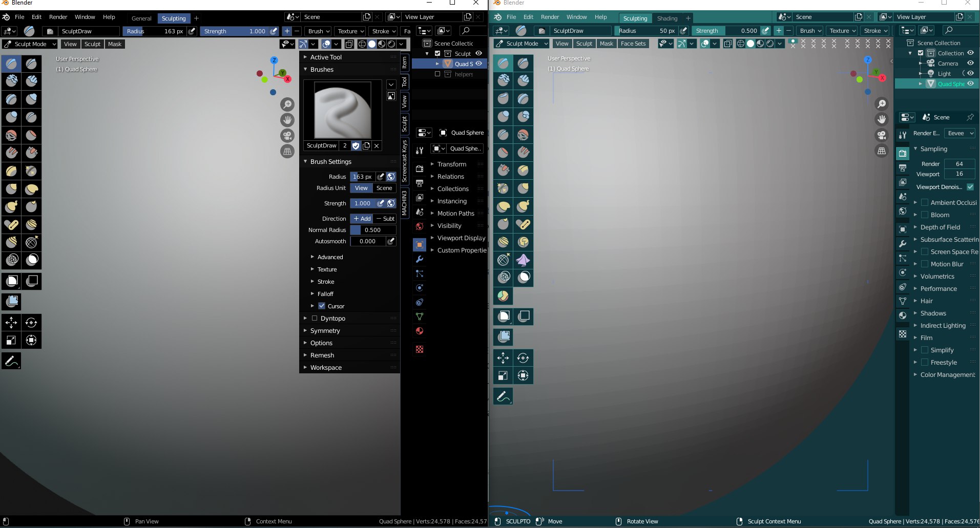
Task: Expand the Falloff subpanel
Action: point(325,294)
